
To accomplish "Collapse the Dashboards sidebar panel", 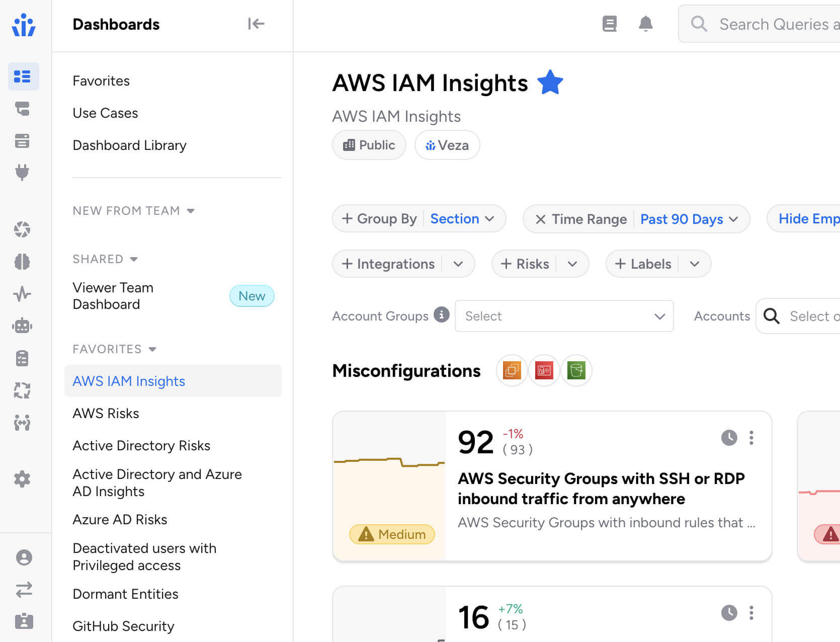I will [256, 24].
